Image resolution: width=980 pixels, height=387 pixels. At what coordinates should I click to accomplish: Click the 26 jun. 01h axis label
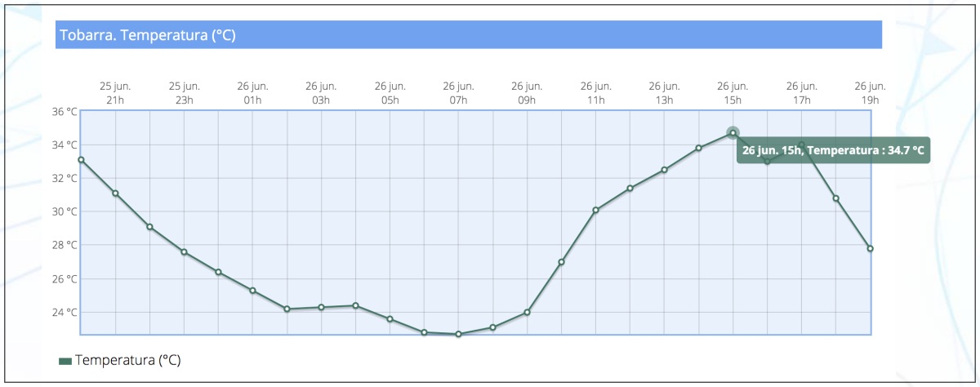click(252, 93)
